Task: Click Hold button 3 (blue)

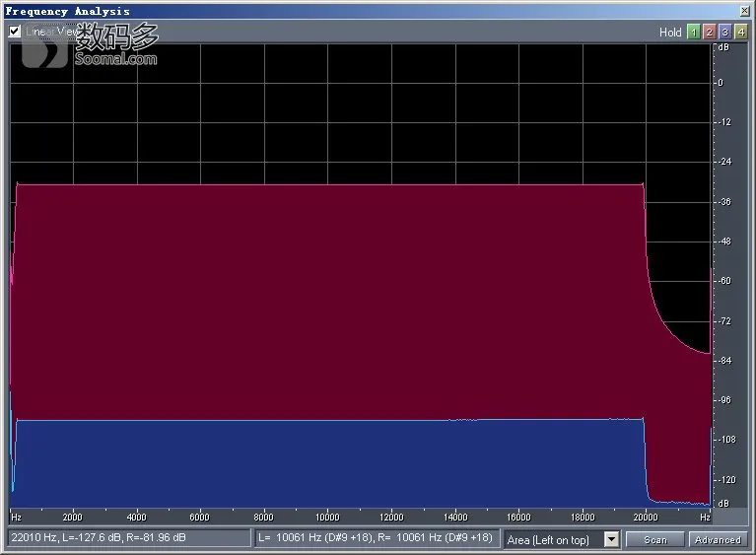Action: (725, 33)
